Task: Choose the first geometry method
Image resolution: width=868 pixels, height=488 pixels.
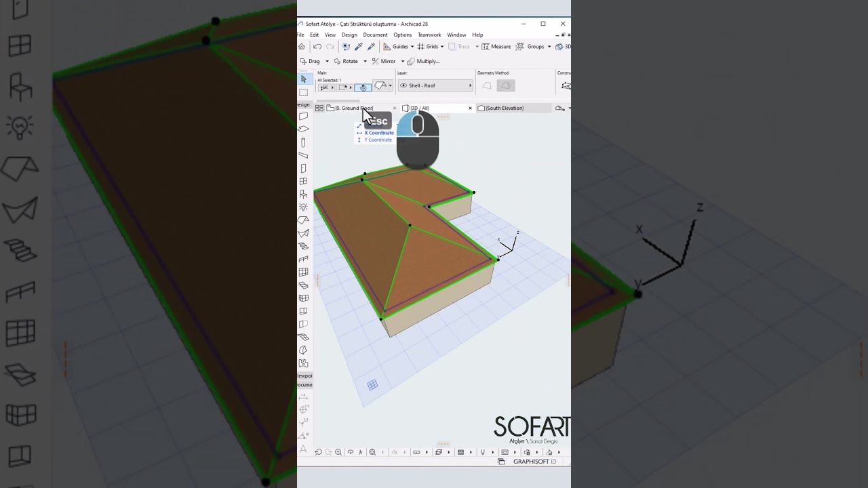Action: coord(487,85)
